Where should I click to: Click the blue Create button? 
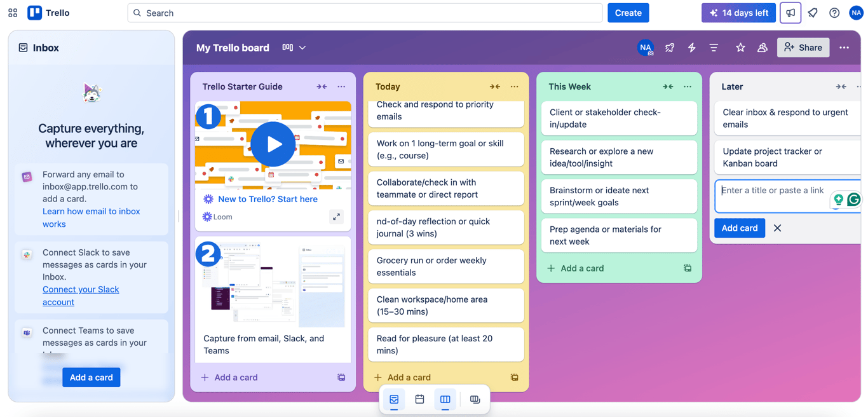pos(628,13)
